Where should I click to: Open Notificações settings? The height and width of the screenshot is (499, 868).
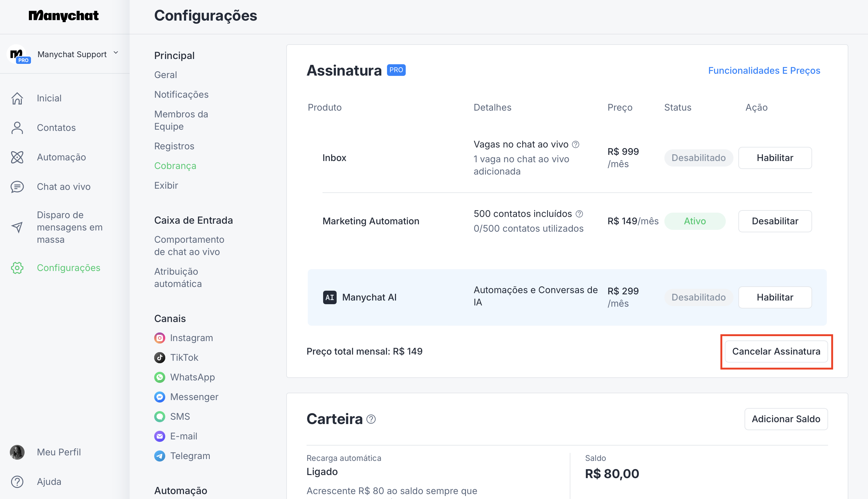click(x=181, y=94)
